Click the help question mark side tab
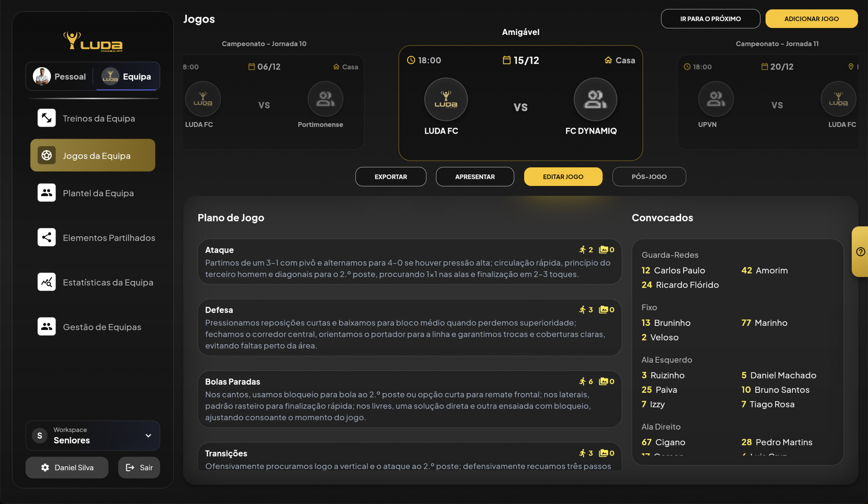Image resolution: width=868 pixels, height=504 pixels. click(x=860, y=252)
